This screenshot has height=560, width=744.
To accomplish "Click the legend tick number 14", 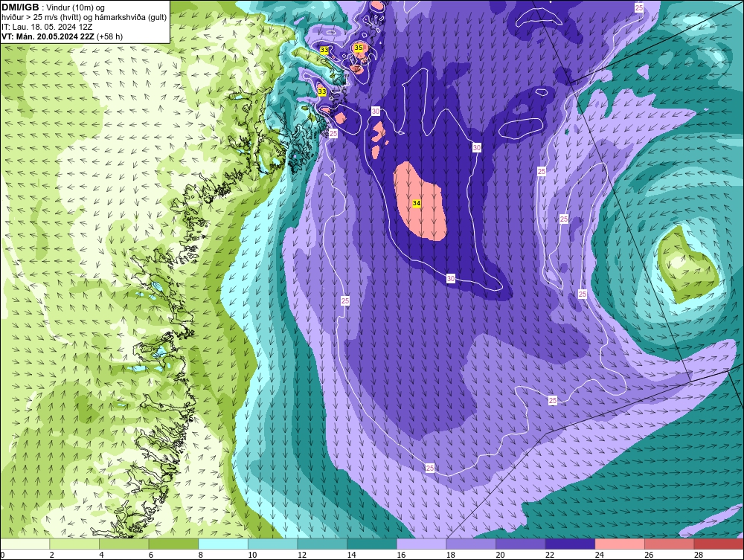I will [x=352, y=555].
